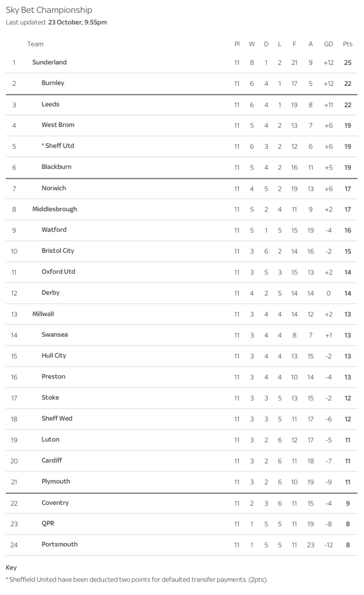Image resolution: width=364 pixels, height=595 pixels.
Task: Click the Watford team name
Action: coord(54,230)
